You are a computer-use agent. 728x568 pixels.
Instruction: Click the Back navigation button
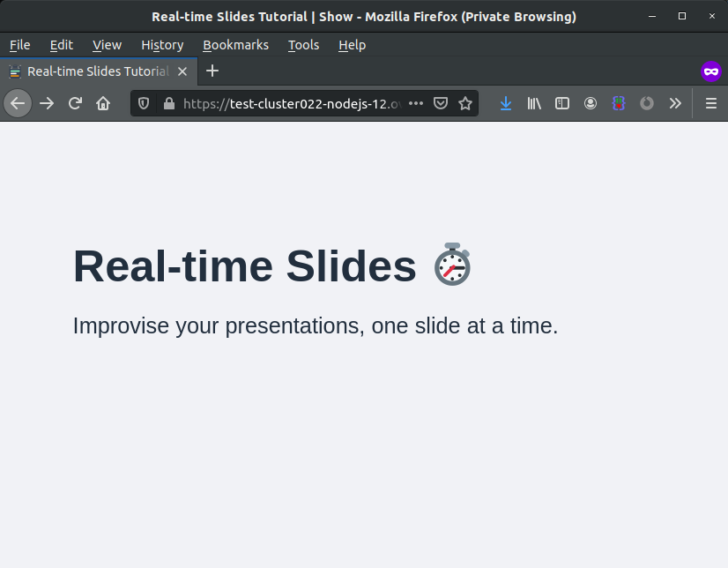coord(18,103)
